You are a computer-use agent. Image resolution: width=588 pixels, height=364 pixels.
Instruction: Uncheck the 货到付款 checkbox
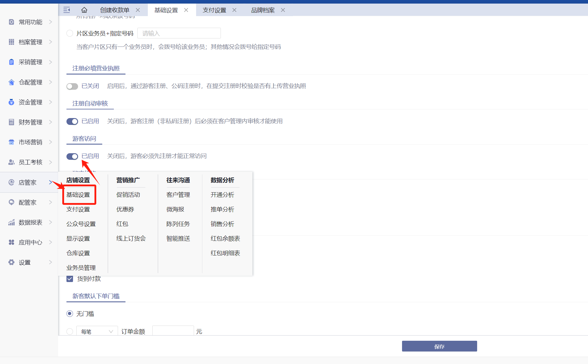point(70,279)
